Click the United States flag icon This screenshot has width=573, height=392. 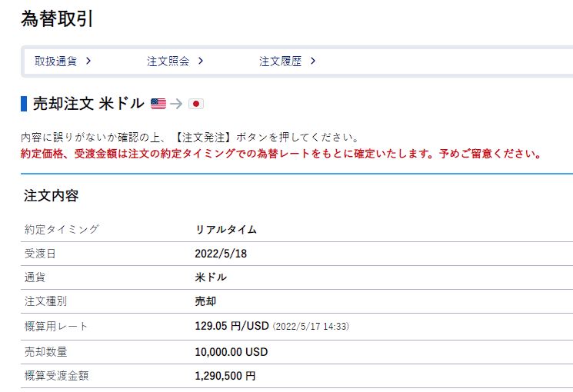[x=158, y=104]
